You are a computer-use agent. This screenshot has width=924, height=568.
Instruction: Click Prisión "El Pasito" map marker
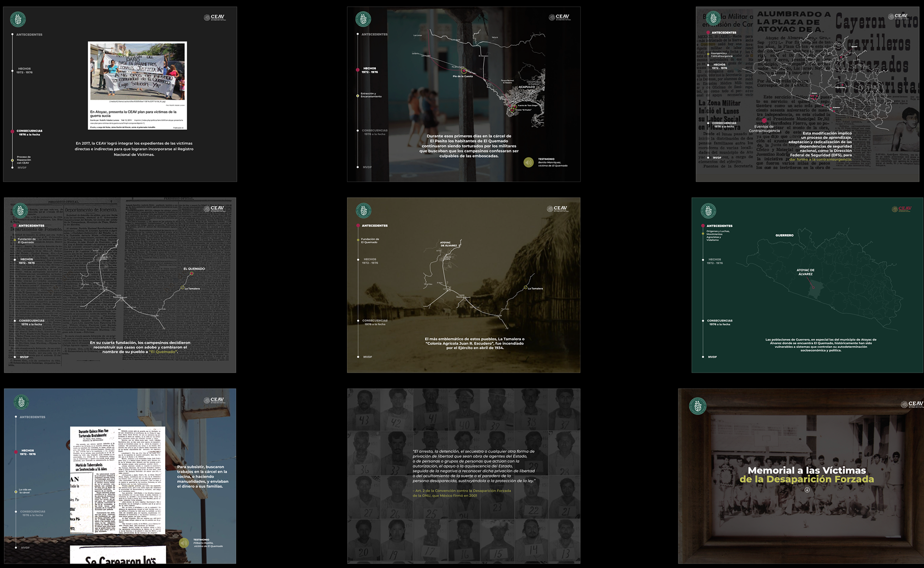[512, 110]
